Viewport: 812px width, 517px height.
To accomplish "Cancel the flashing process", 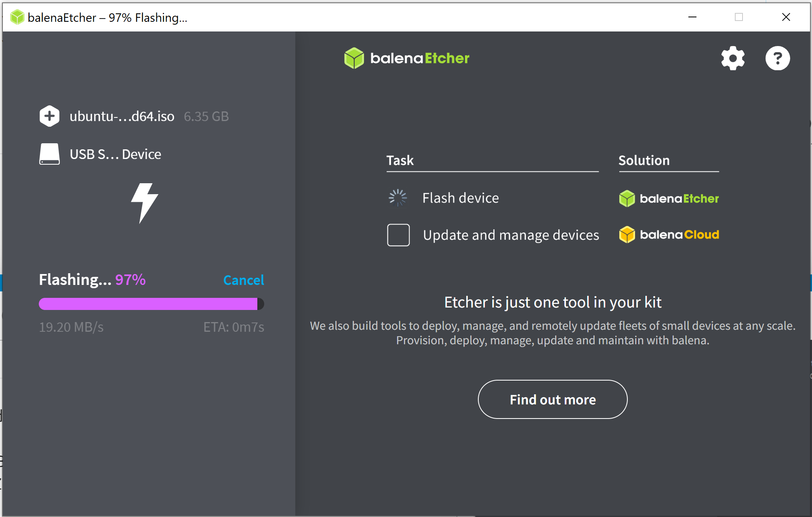I will [x=243, y=280].
